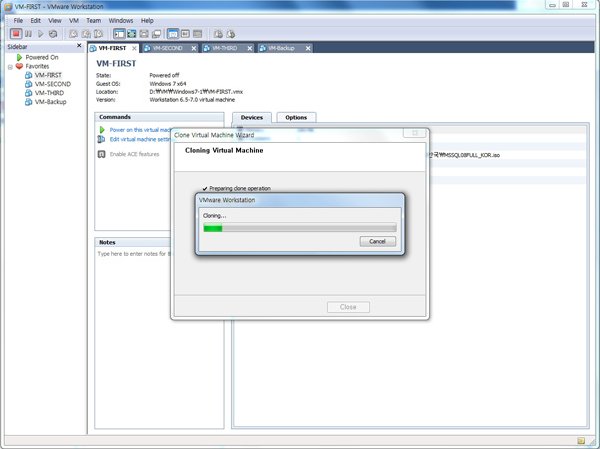Image resolution: width=600 pixels, height=449 pixels.
Task: Click the Capture Screen toolbar icon
Action: pos(218,34)
